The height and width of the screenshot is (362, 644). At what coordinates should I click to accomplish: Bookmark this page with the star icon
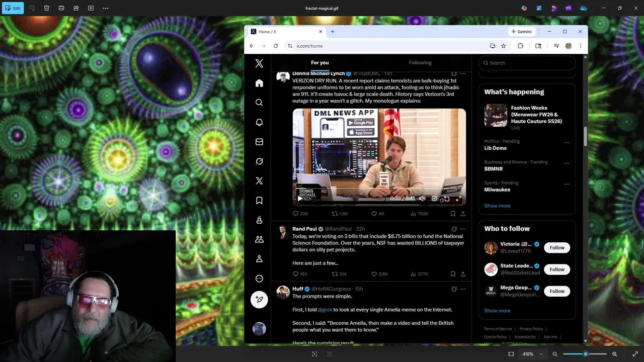tap(503, 46)
